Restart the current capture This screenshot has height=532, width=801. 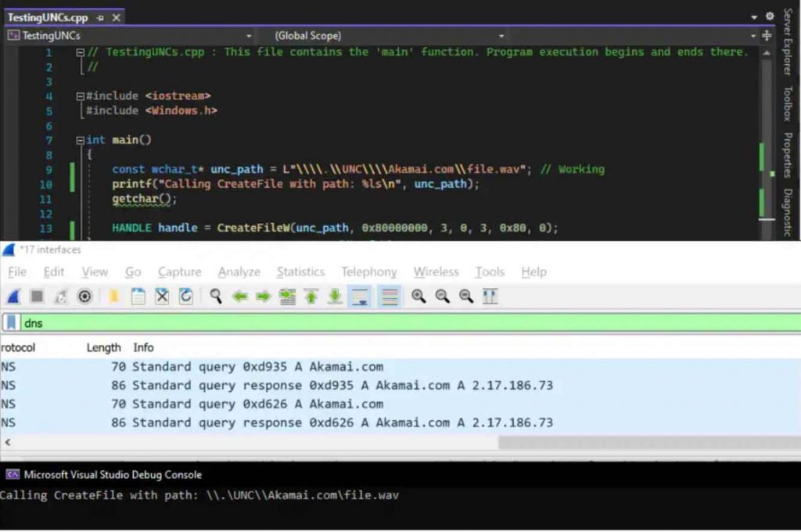point(61,297)
